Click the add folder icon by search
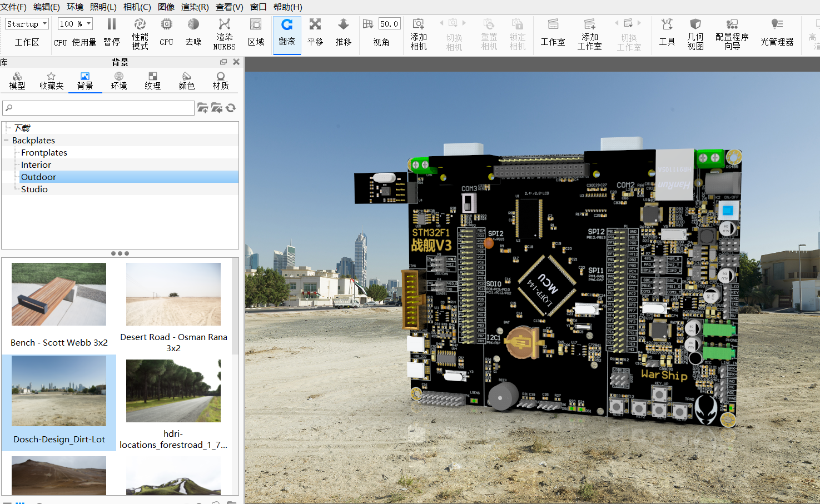820x504 pixels. click(202, 108)
